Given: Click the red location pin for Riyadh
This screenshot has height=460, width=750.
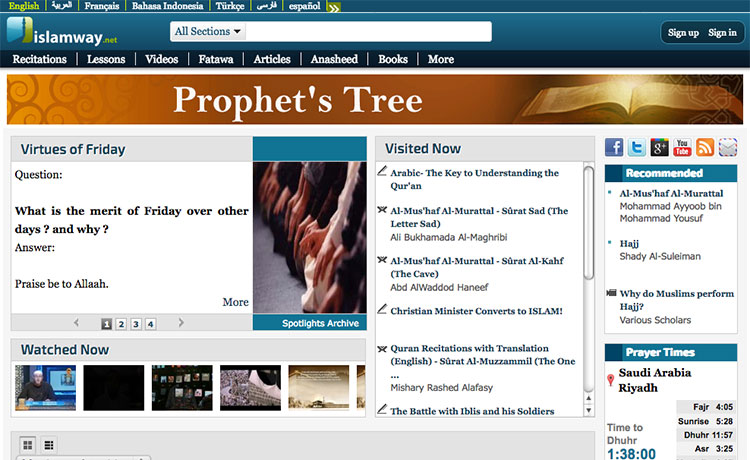Looking at the screenshot, I should coord(610,380).
